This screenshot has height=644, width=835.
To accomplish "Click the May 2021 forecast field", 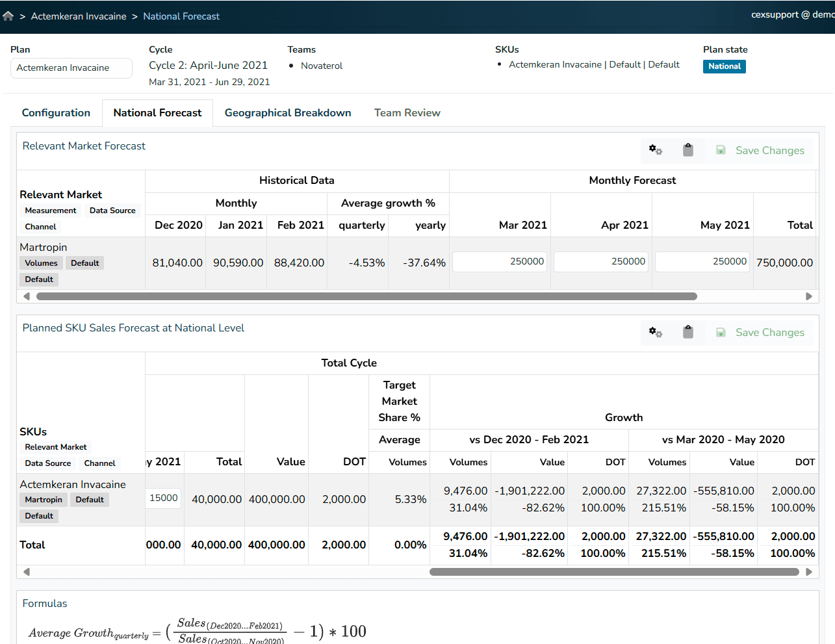I will [x=702, y=262].
